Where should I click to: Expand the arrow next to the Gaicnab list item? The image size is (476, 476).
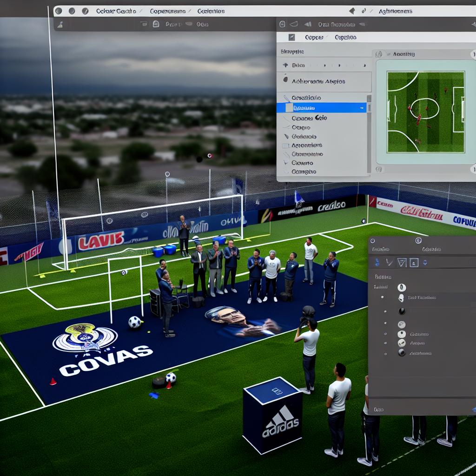[286, 137]
